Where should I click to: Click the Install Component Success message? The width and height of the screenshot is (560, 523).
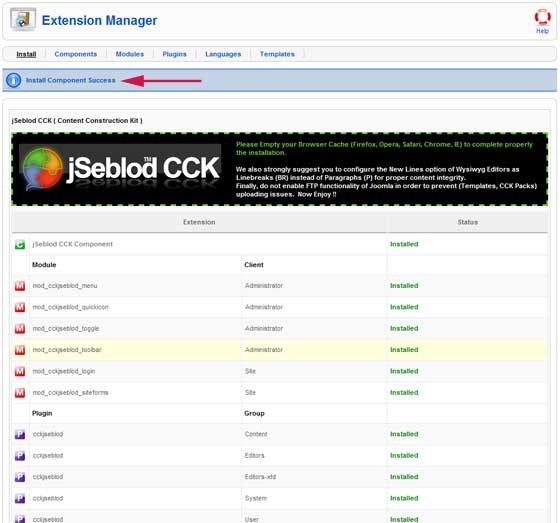pos(71,80)
